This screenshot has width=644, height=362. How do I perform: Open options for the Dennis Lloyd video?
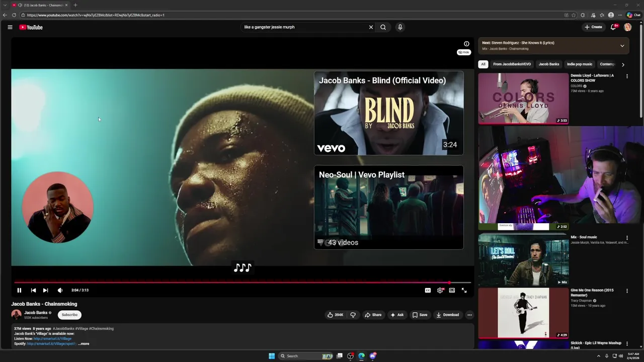(x=627, y=76)
